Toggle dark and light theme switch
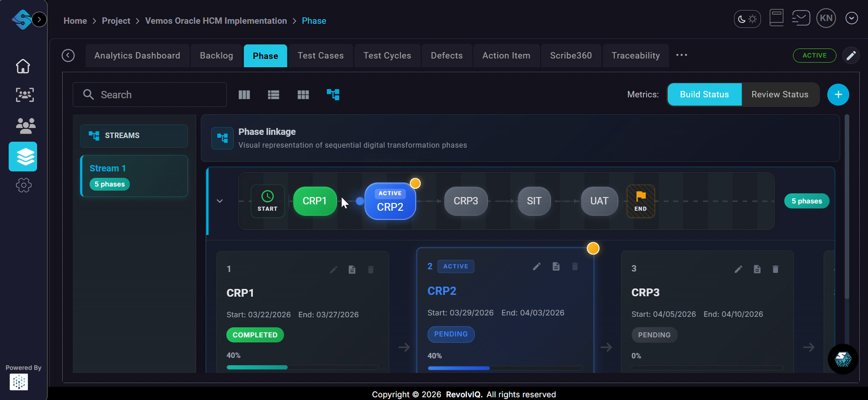This screenshot has height=400, width=868. tap(747, 19)
